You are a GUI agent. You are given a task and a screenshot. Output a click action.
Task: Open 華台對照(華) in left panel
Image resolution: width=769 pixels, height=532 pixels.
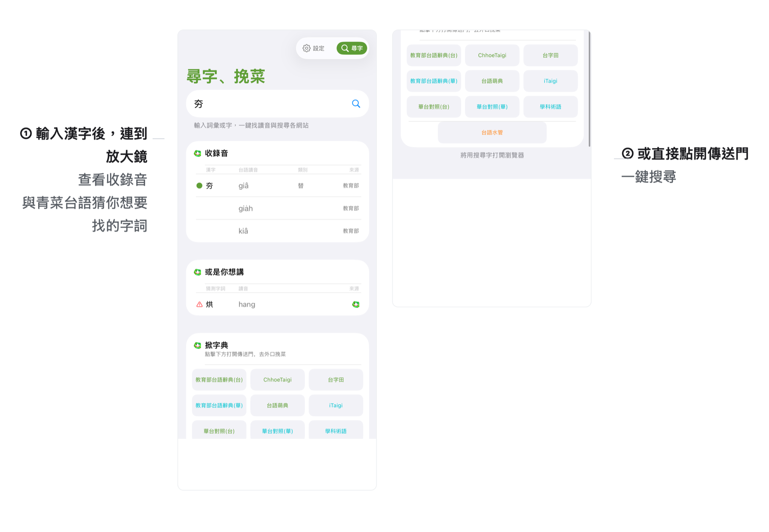coord(277,430)
